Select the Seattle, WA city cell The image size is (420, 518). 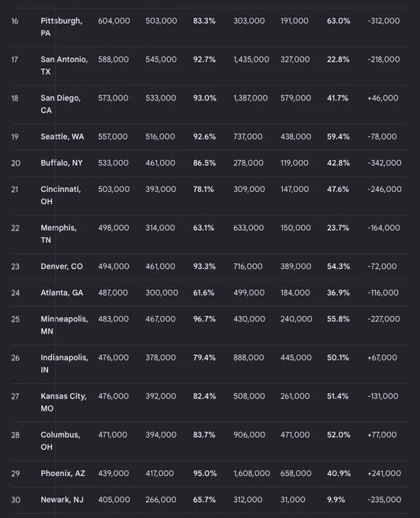(x=63, y=137)
